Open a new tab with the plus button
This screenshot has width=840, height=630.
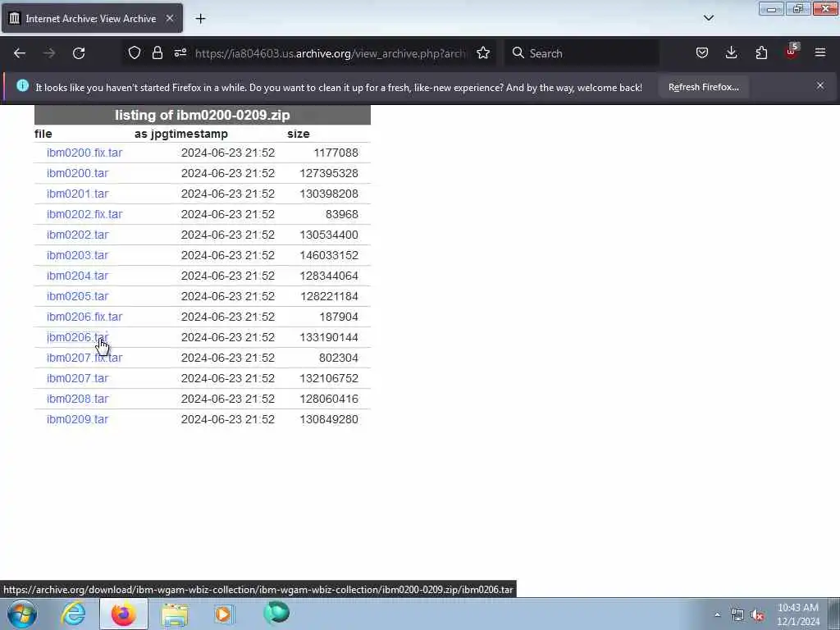[200, 19]
